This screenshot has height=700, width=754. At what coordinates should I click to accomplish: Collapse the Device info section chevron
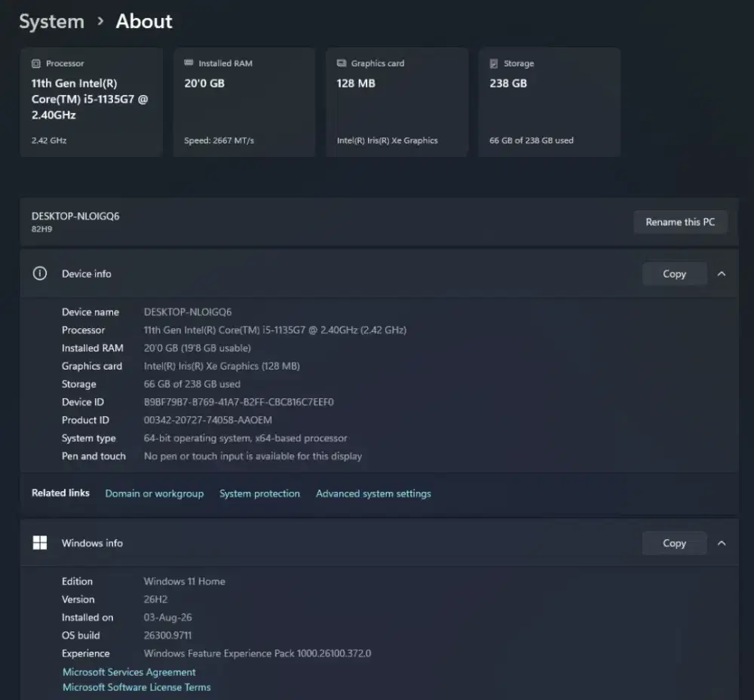(x=722, y=274)
